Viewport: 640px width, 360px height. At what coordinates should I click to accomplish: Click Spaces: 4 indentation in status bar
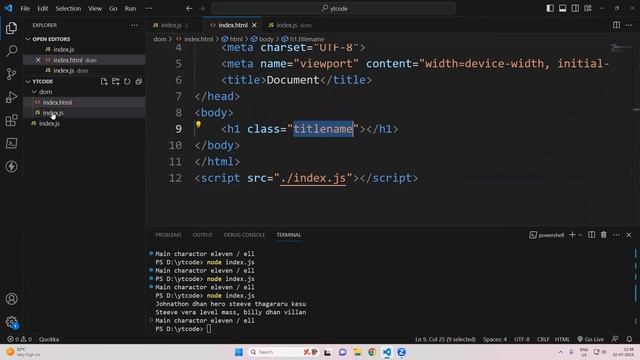(495, 340)
